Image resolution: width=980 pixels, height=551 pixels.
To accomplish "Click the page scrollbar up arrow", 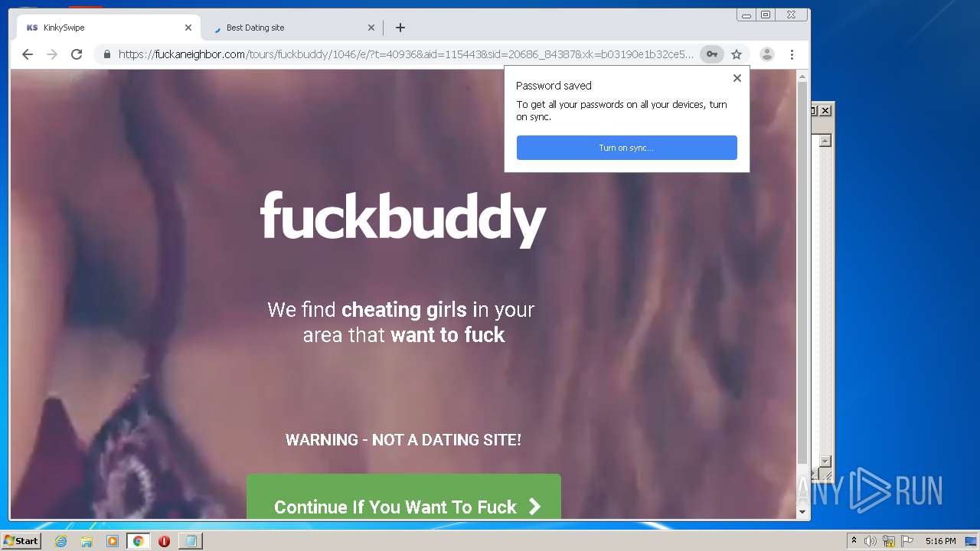I will pyautogui.click(x=802, y=77).
